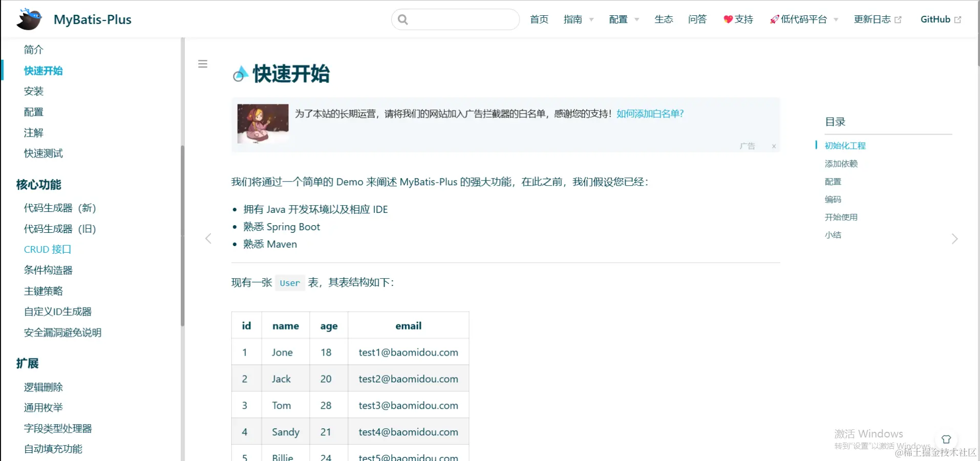This screenshot has height=461, width=980.
Task: Open 安装 in the sidebar
Action: click(x=34, y=91)
